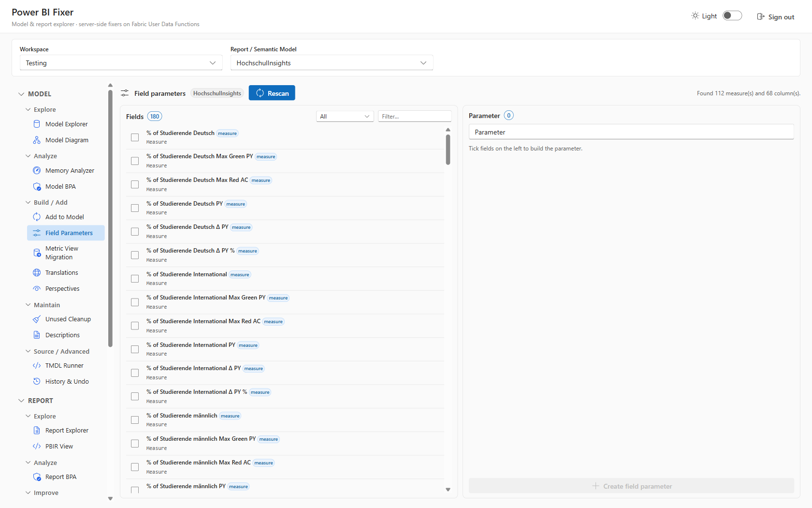The height and width of the screenshot is (508, 812).
Task: Click the Model Diagram icon
Action: pos(37,140)
